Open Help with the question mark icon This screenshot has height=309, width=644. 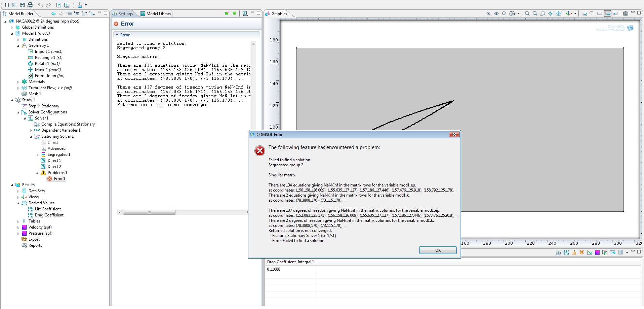click(59, 5)
